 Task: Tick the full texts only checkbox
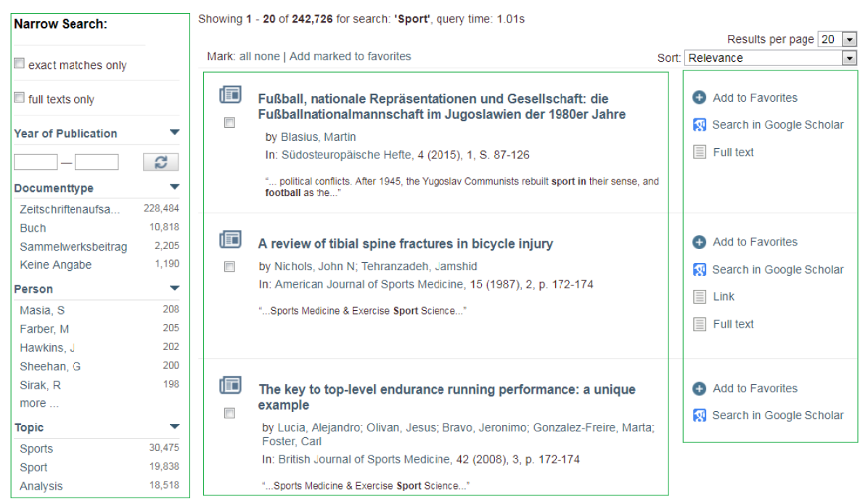click(x=20, y=98)
